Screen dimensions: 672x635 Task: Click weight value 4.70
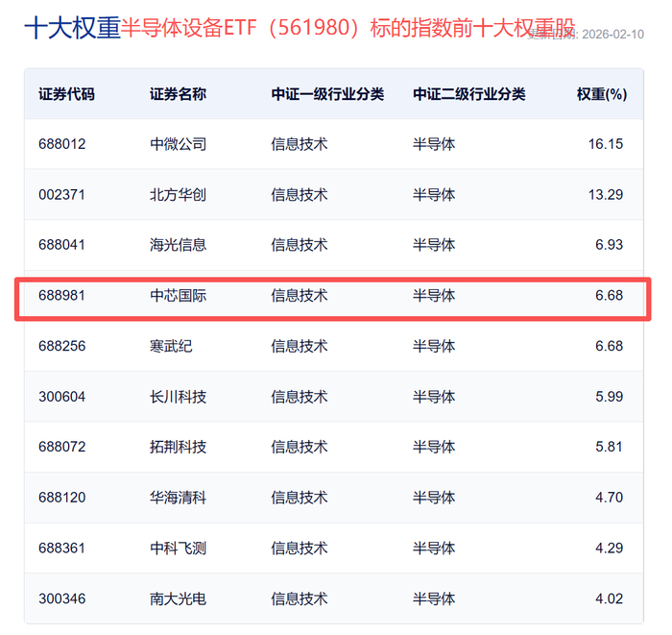click(x=609, y=498)
